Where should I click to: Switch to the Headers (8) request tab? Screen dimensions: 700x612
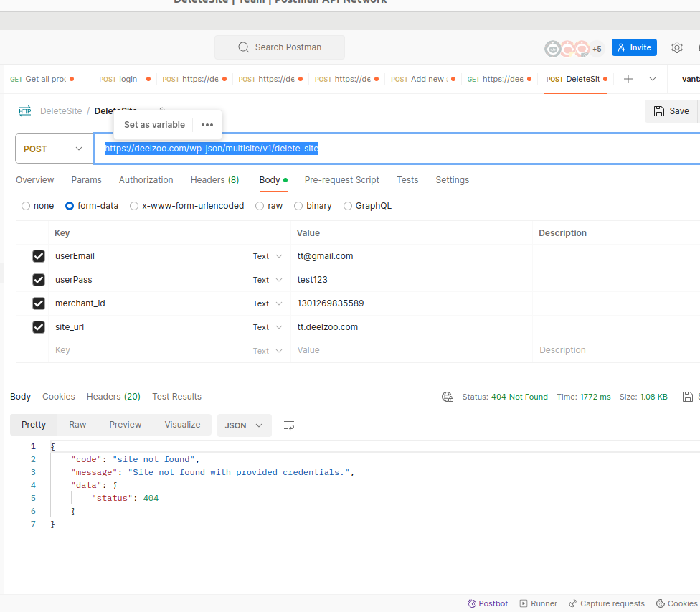coord(214,180)
